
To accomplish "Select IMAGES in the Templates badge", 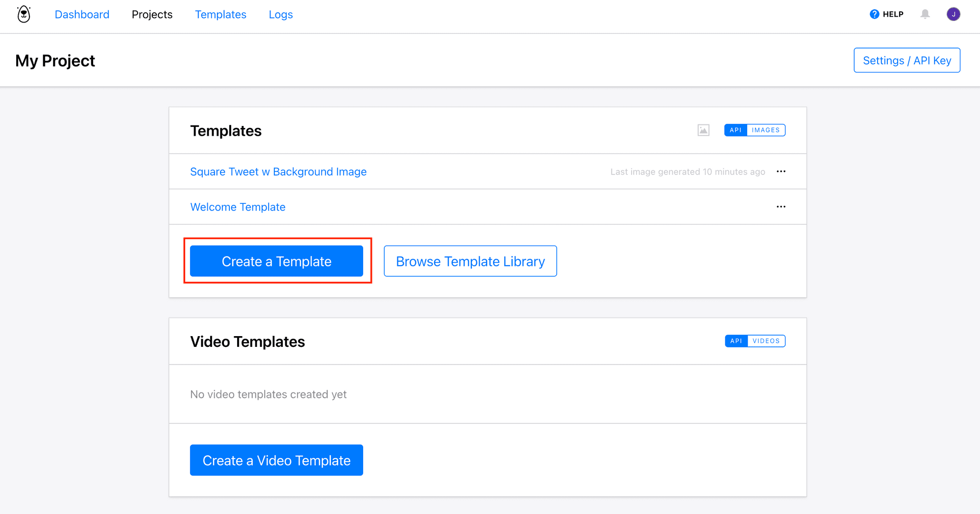I will tap(765, 130).
